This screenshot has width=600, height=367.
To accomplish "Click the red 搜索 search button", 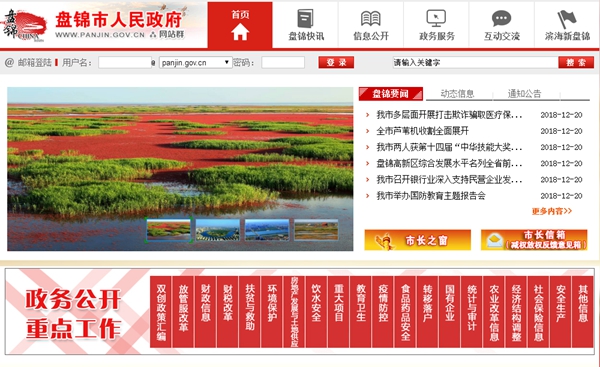I will [x=576, y=62].
